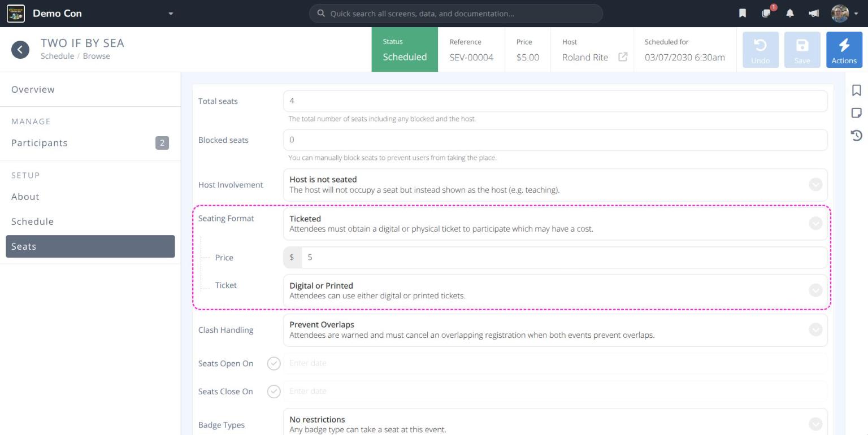Click the search magnifier icon
This screenshot has width=868, height=435.
pos(321,14)
